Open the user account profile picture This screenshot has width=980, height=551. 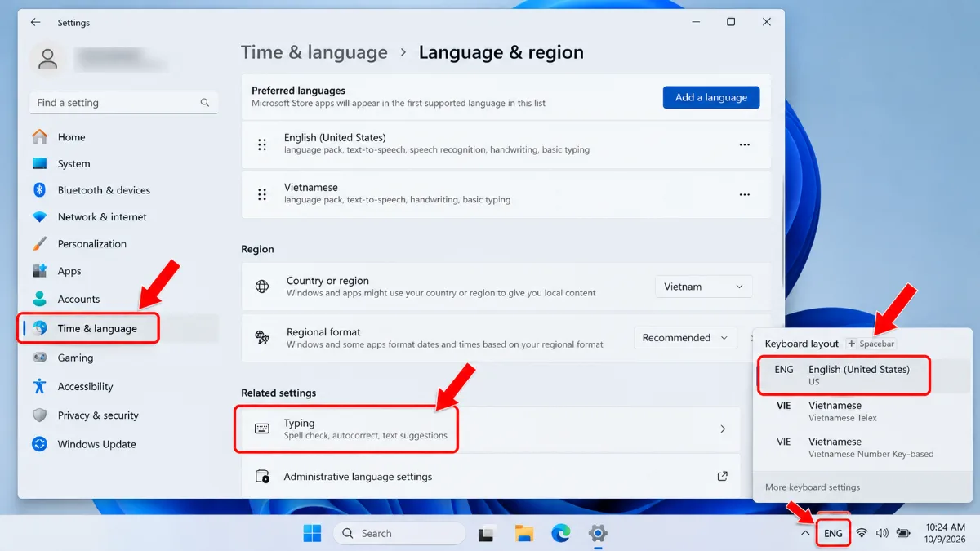(x=48, y=59)
